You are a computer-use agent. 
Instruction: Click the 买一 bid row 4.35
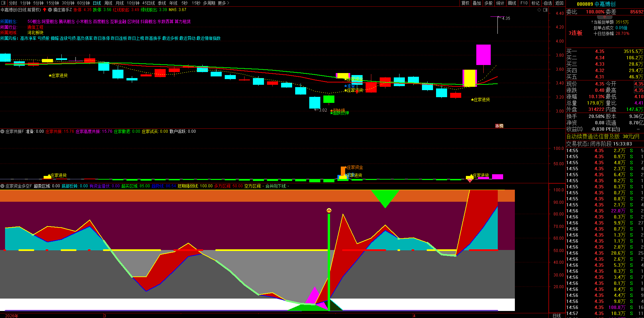tap(605, 52)
